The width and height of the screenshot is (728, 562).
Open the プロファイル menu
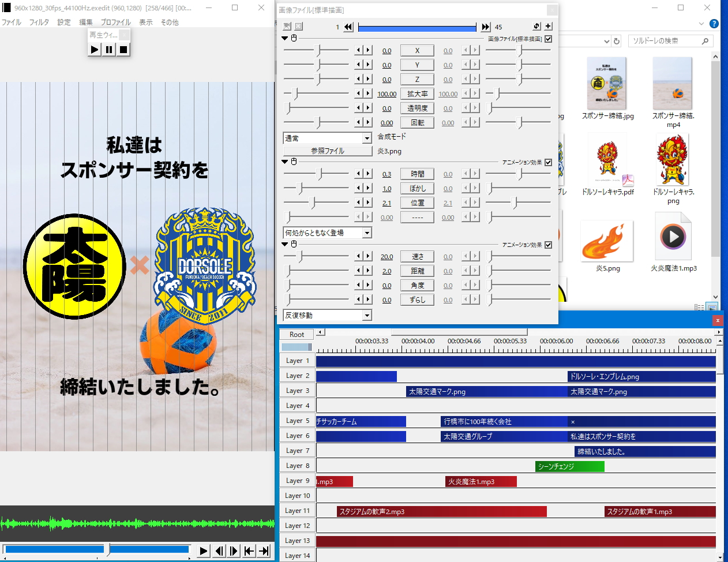click(x=116, y=22)
